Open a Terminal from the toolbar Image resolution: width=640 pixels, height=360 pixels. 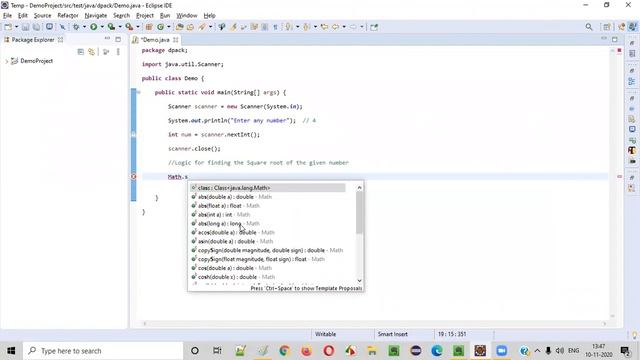point(49,27)
